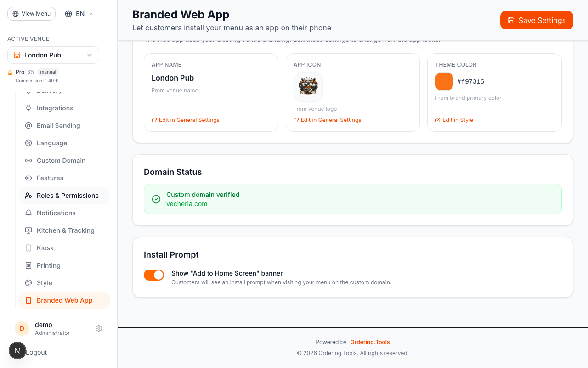Click the App Icon restaurant logo thumbnail
Viewport: 588px width, 368px height.
point(308,87)
